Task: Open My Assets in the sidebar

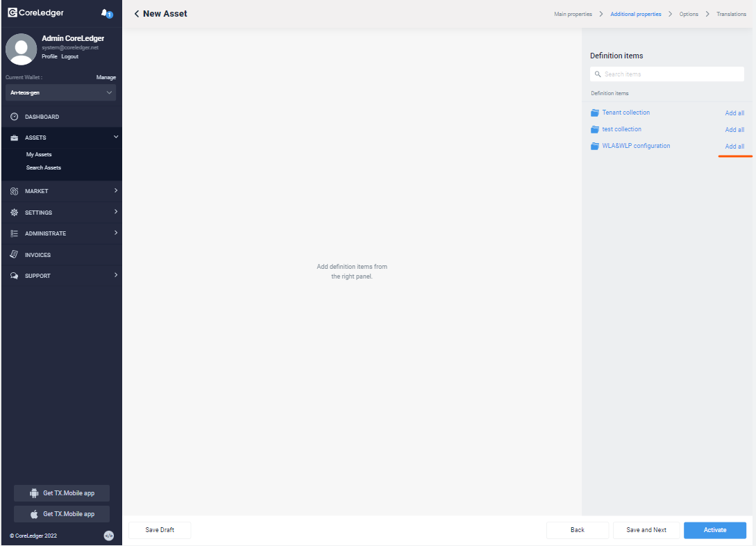Action: click(39, 155)
